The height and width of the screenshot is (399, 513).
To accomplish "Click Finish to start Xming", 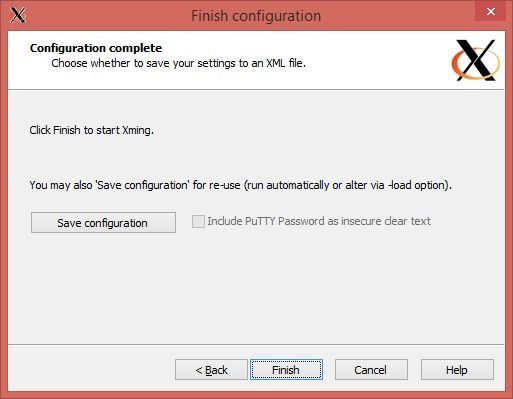I will point(286,370).
